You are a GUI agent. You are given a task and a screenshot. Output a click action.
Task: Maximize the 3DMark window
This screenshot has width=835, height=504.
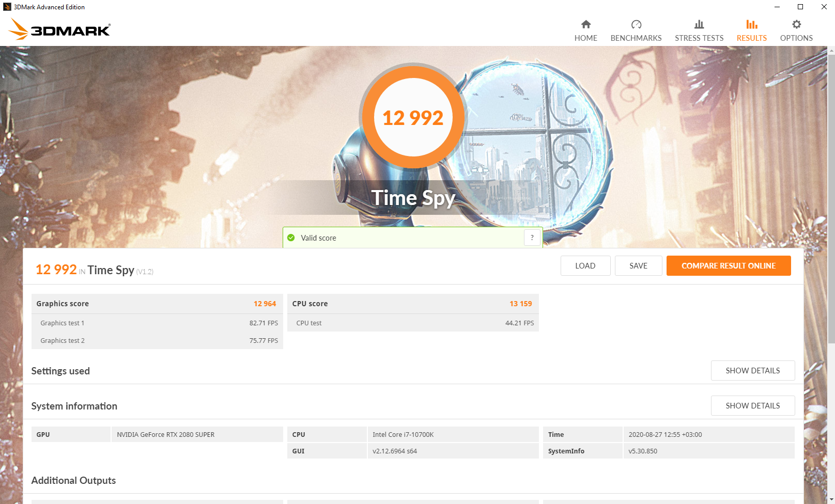point(800,7)
